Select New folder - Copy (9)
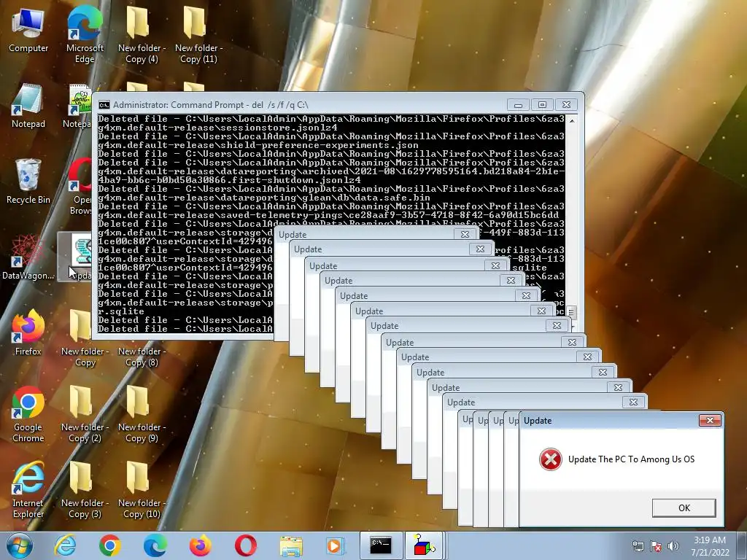Screen dimensions: 747x560 [x=141, y=413]
